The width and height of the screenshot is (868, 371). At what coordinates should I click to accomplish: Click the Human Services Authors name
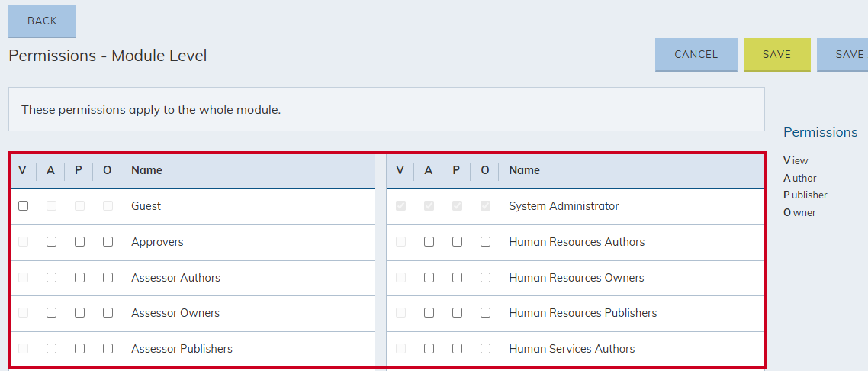(x=572, y=349)
